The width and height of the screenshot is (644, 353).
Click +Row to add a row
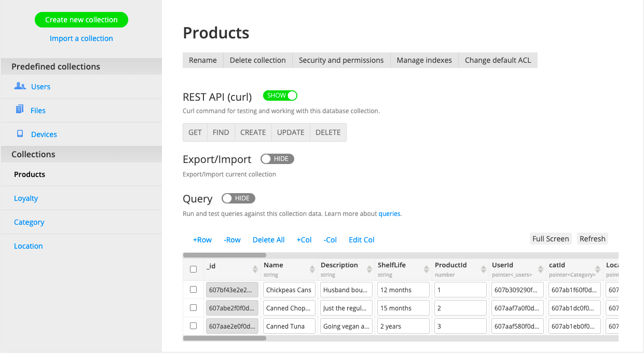pyautogui.click(x=202, y=240)
